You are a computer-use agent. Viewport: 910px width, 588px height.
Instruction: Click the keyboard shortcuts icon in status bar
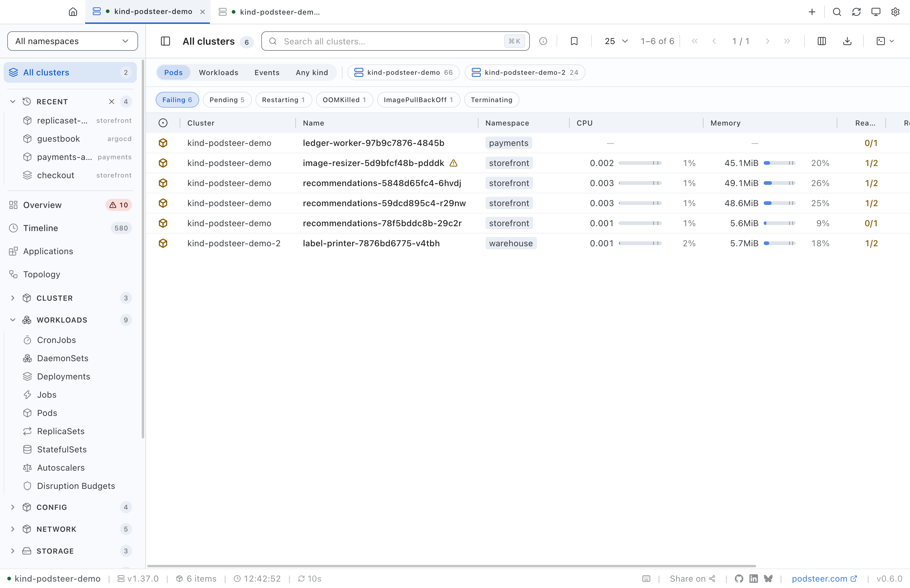pos(646,579)
